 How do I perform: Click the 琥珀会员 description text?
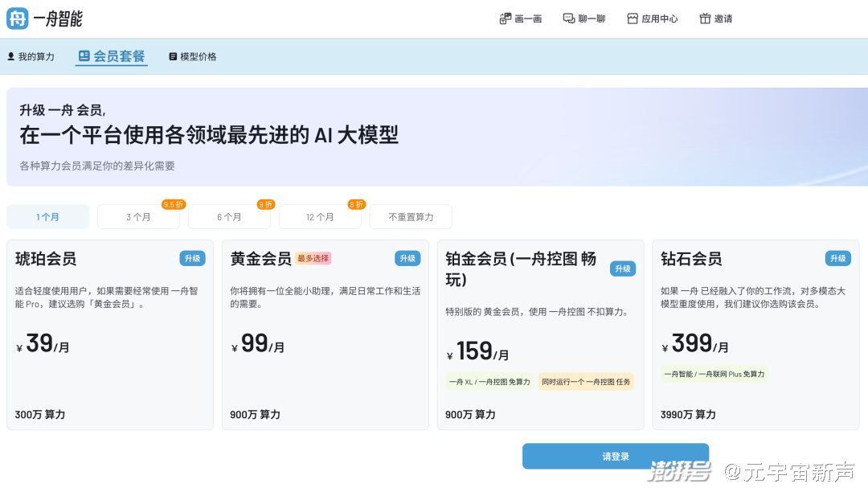106,297
